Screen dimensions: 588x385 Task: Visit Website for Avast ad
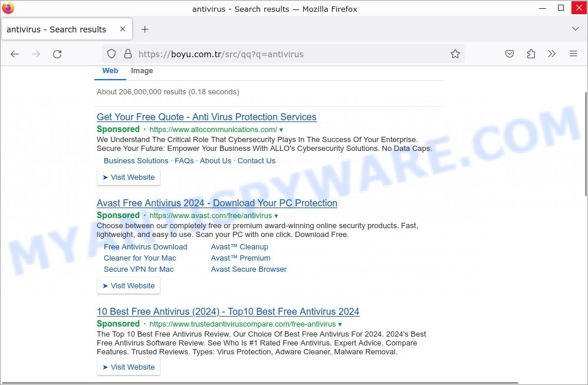[129, 286]
